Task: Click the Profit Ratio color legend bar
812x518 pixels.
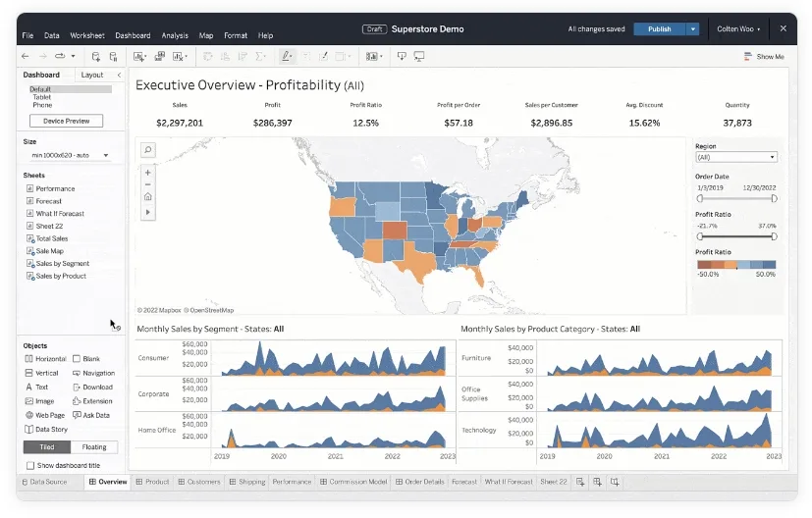Action: pyautogui.click(x=736, y=265)
